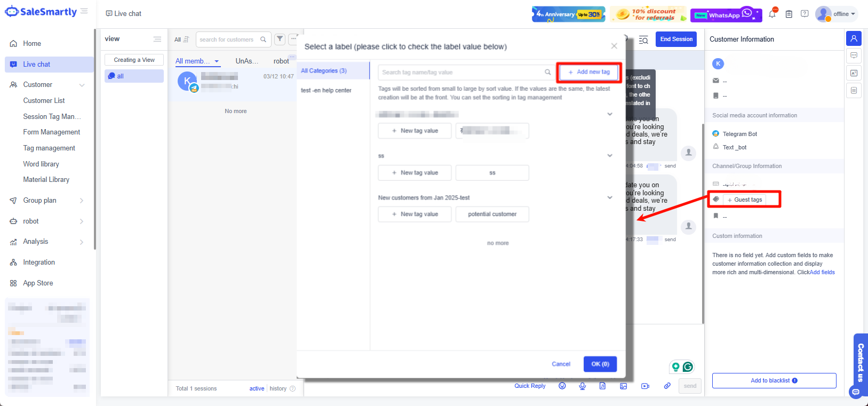Select the 'all' view item
The height and width of the screenshot is (406, 868).
coord(134,76)
